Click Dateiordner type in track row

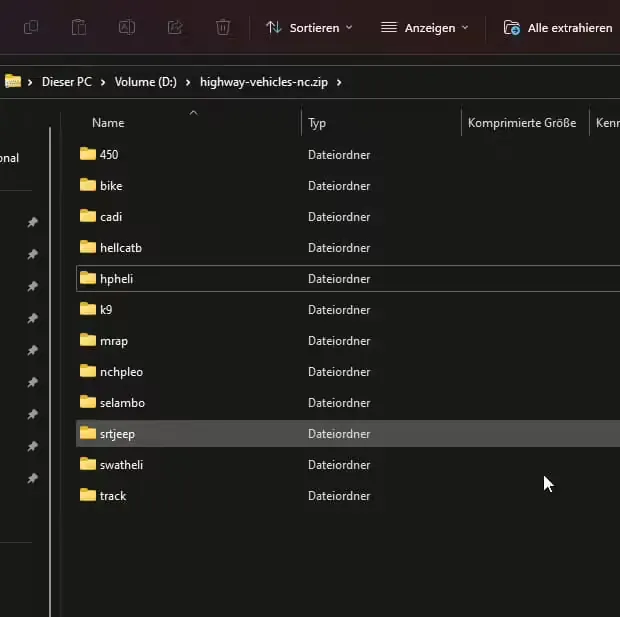339,496
